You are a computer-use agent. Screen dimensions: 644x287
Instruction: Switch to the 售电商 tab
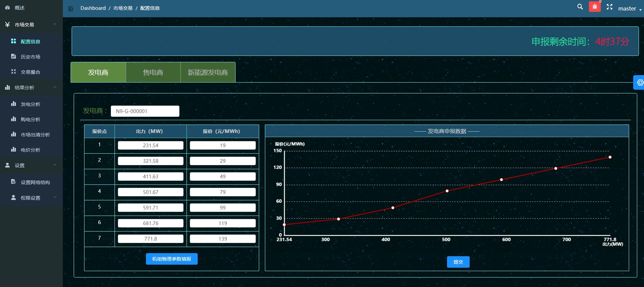153,72
